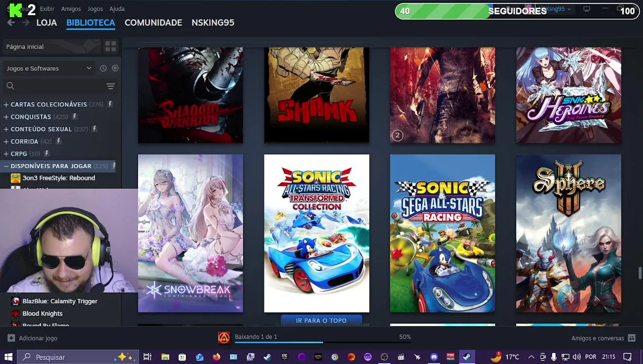Navigate forward with the right arrow
This screenshot has width=643, height=364.
coord(26,23)
